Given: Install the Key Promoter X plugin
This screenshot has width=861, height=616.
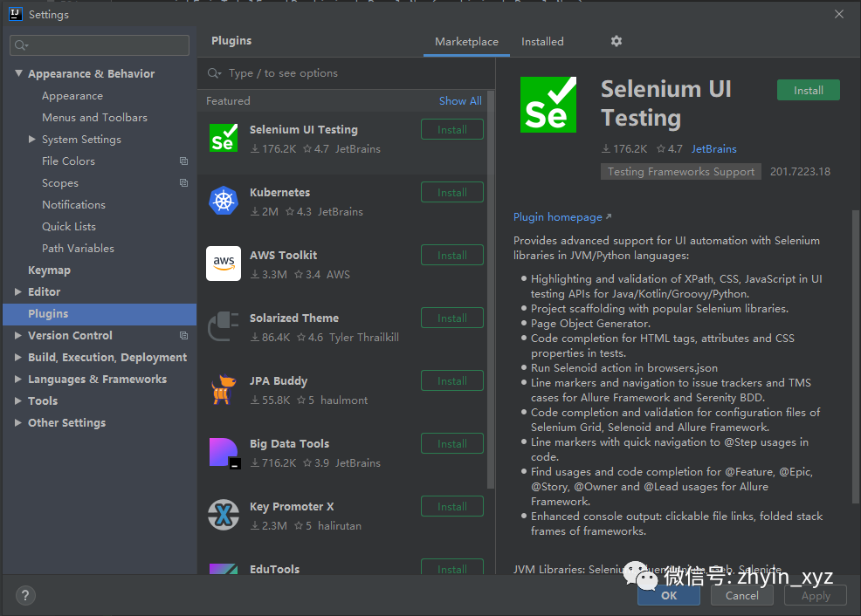Looking at the screenshot, I should pos(452,506).
